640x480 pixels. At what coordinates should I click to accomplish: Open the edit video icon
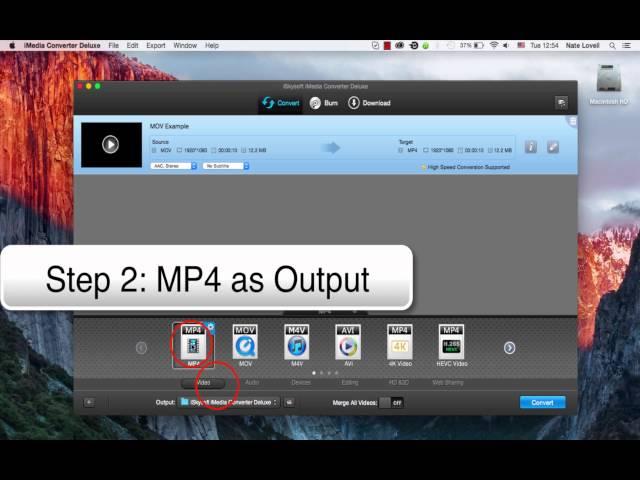pyautogui.click(x=553, y=147)
